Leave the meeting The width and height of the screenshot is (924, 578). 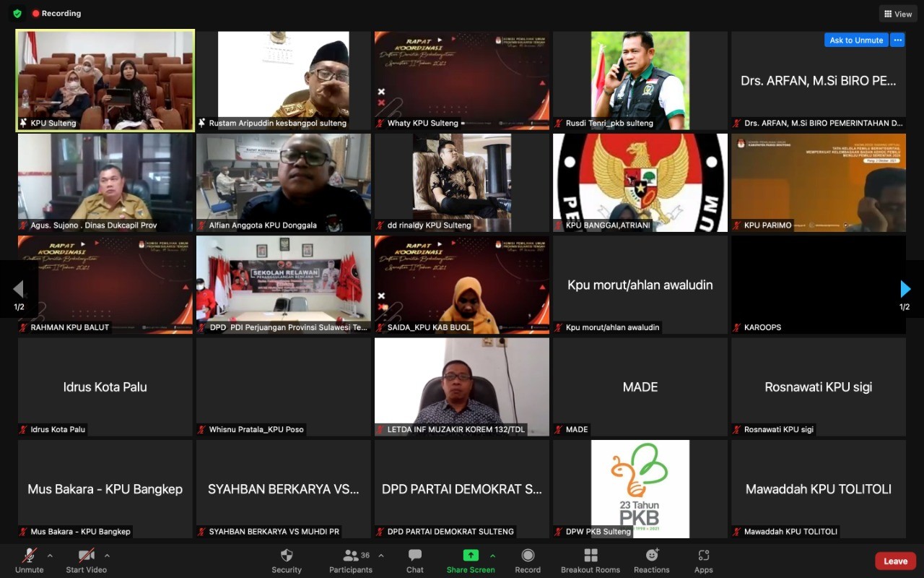(x=895, y=561)
